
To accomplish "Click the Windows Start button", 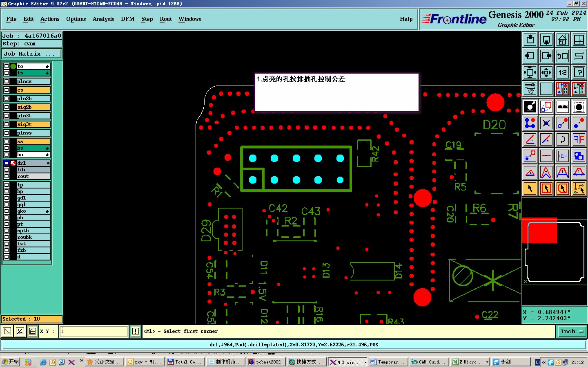I will (x=10, y=362).
